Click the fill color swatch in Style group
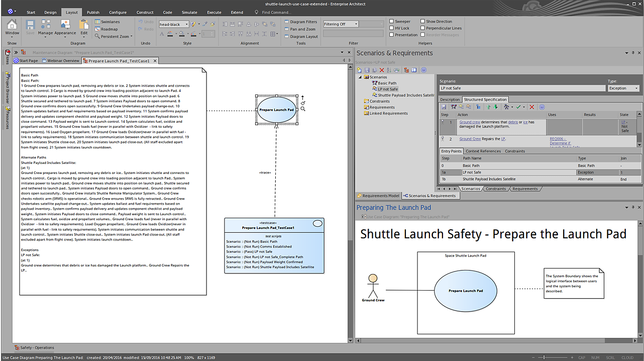Image resolution: width=644 pixels, height=361 pixels. click(x=182, y=34)
